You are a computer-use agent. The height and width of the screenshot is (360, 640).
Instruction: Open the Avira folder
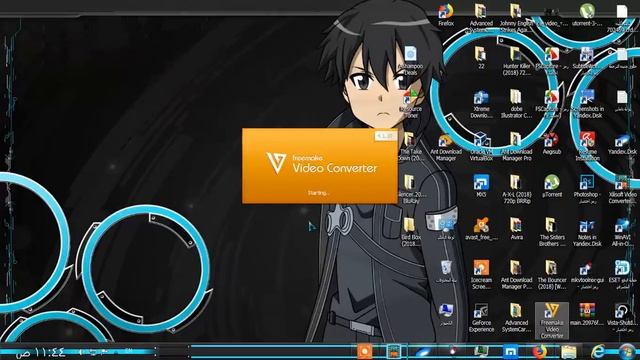(516, 229)
